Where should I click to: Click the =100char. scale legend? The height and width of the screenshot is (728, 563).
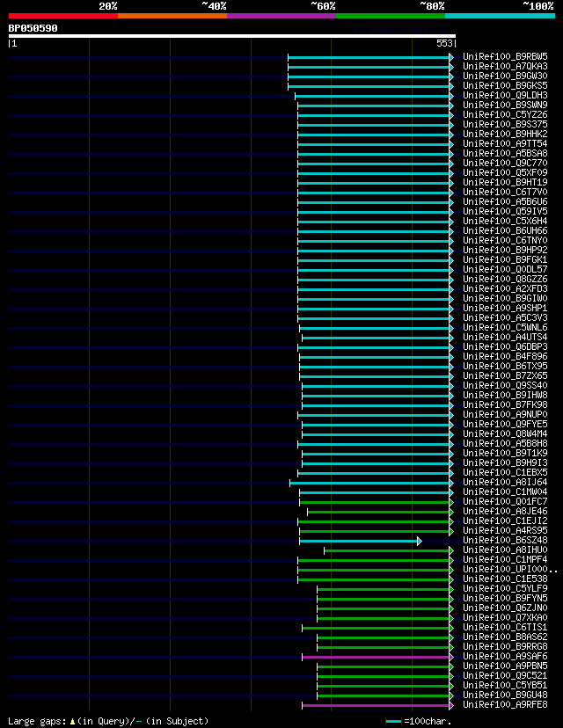(x=418, y=722)
